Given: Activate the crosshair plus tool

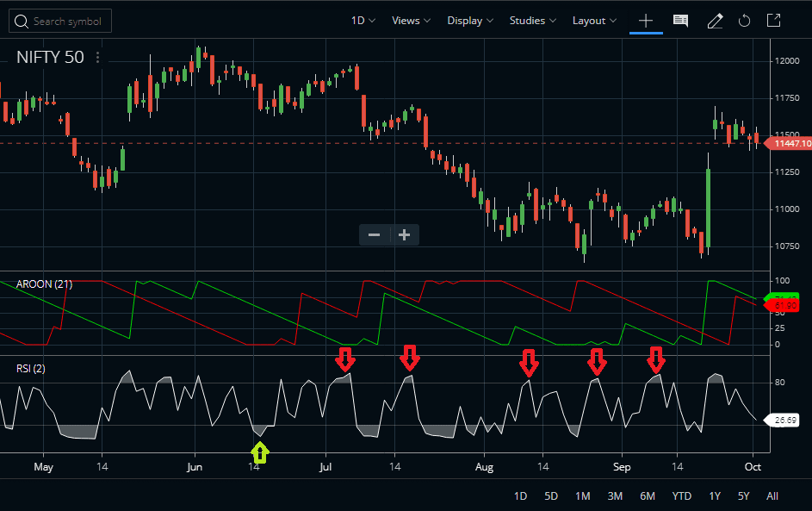Looking at the screenshot, I should 646,21.
